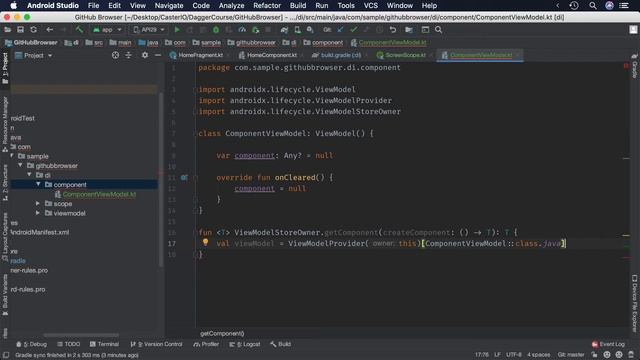
Task: Open the TODO tool window
Action: point(69,344)
